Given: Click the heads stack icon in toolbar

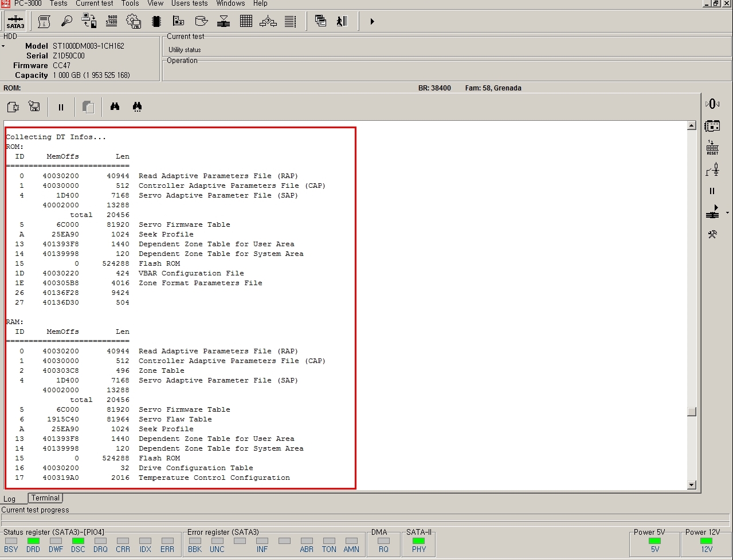Looking at the screenshot, I should pyautogui.click(x=224, y=22).
